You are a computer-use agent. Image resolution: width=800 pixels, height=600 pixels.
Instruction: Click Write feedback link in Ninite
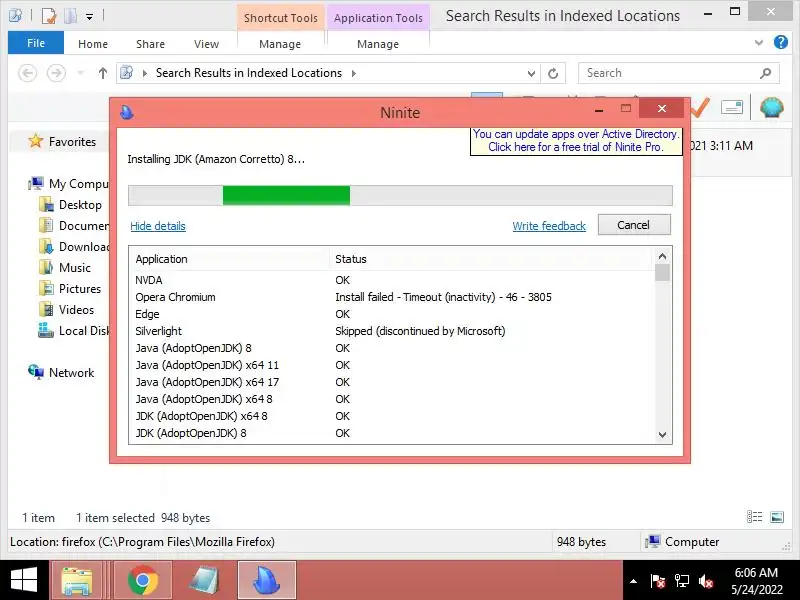click(x=549, y=226)
